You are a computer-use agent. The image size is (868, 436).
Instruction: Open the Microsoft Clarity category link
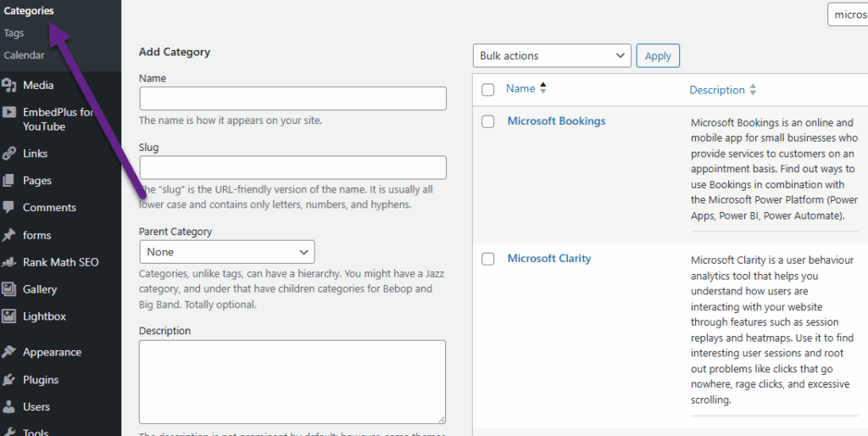[x=548, y=259]
